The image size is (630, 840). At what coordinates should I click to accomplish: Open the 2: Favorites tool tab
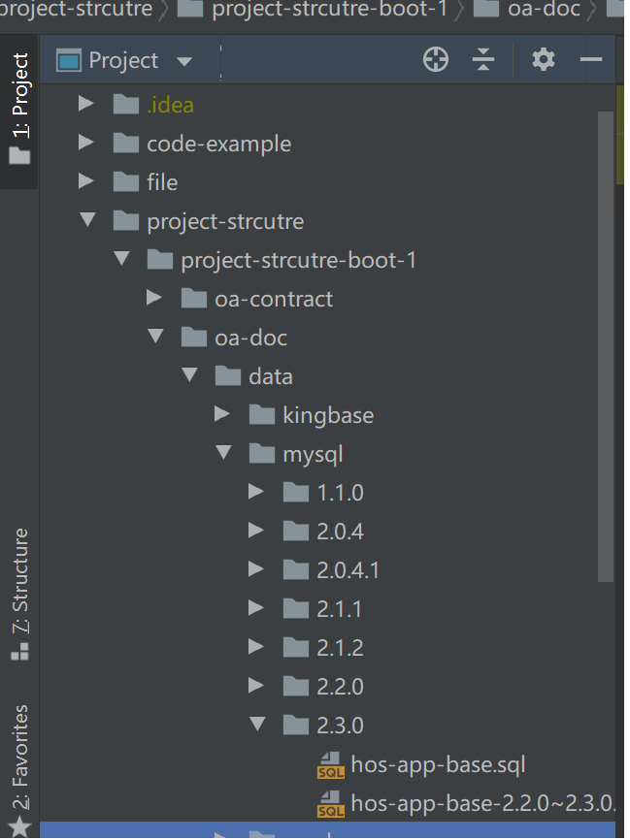(x=19, y=768)
